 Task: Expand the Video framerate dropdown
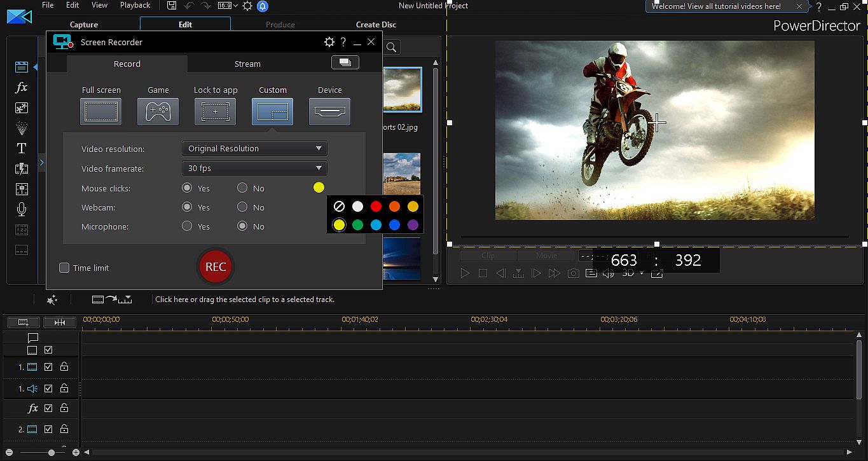click(254, 169)
